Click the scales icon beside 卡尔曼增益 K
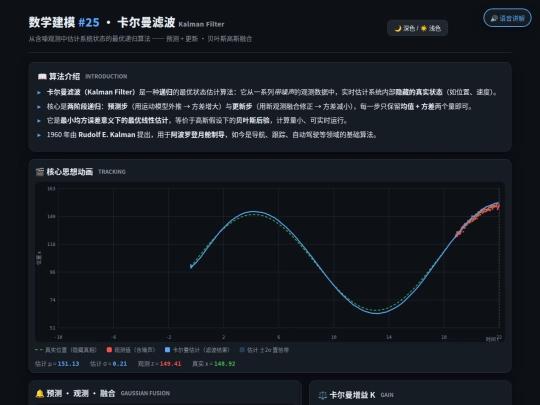Image resolution: width=540 pixels, height=405 pixels. 322,395
